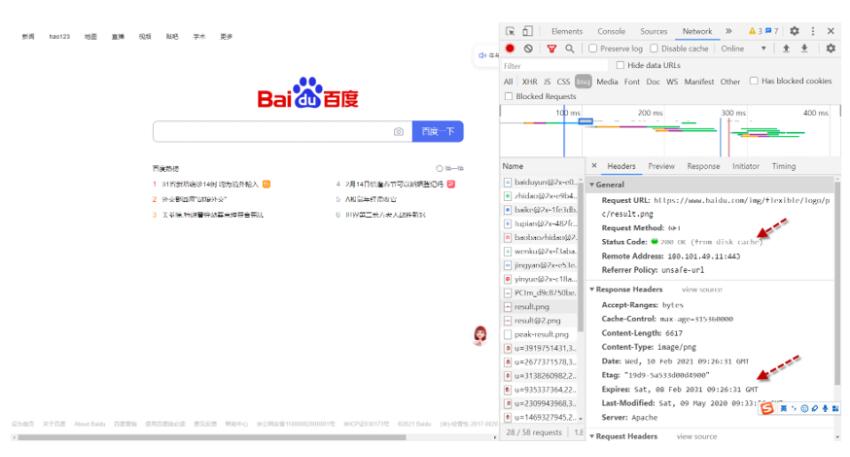Close the DevTools panel
This screenshot has width=850, height=457.
click(x=830, y=31)
